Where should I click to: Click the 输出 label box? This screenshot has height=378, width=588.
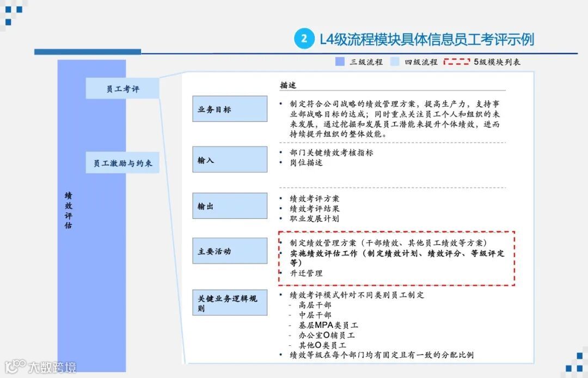point(230,205)
